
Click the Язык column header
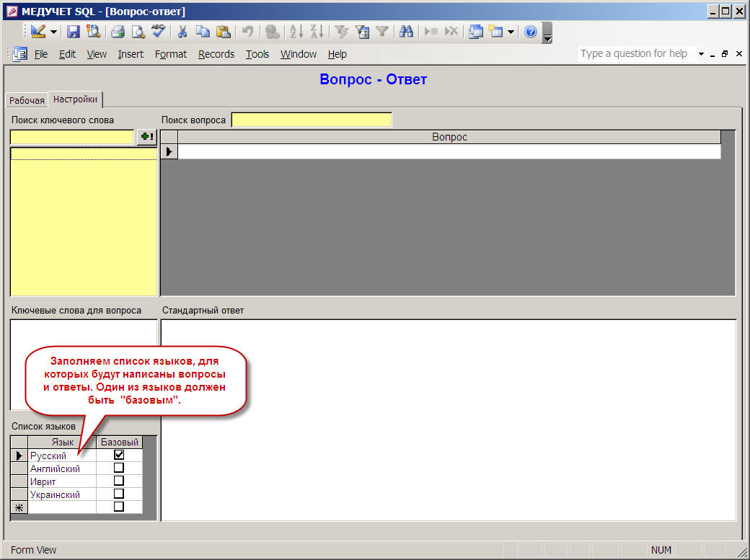62,442
